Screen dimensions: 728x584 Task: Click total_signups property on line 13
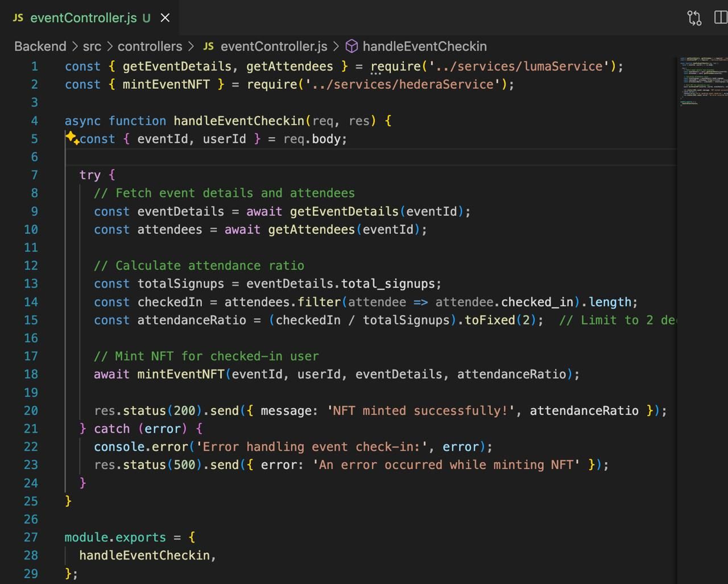point(388,283)
